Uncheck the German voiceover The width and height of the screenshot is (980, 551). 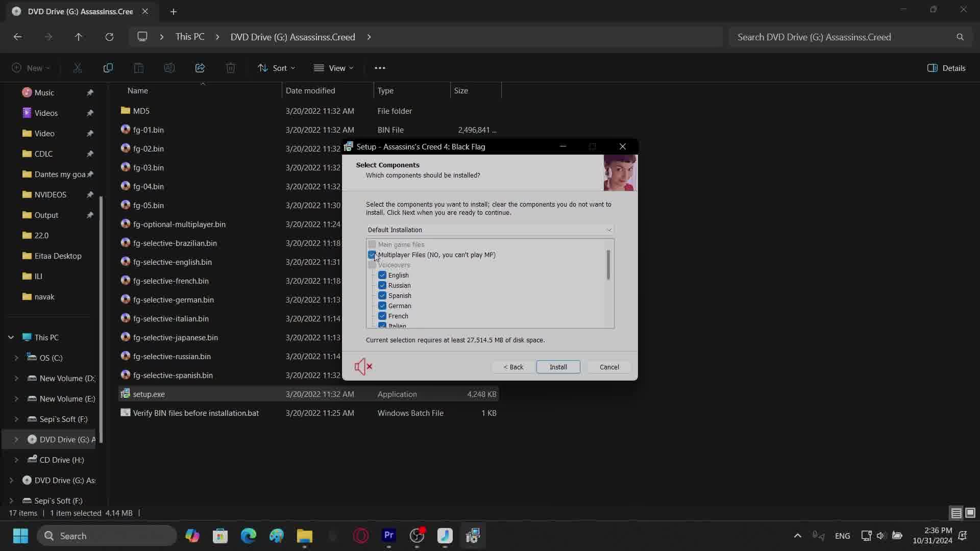coord(382,306)
